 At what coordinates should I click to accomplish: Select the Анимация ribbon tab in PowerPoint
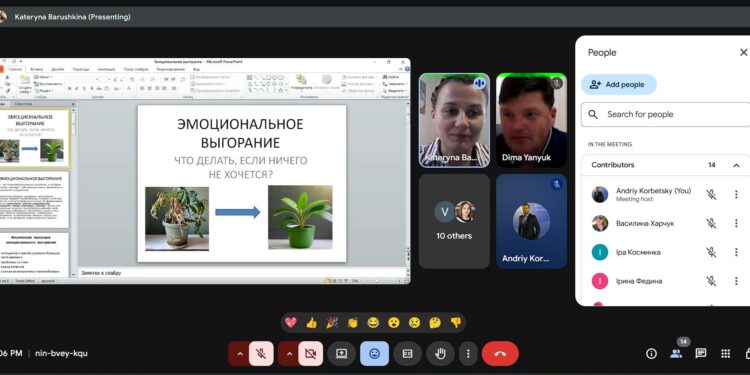click(x=106, y=69)
